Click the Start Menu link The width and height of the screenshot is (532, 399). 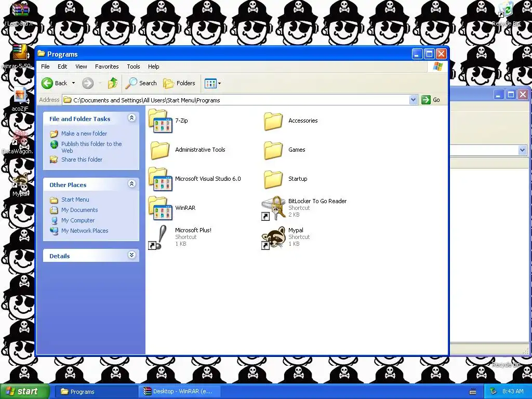tap(75, 200)
